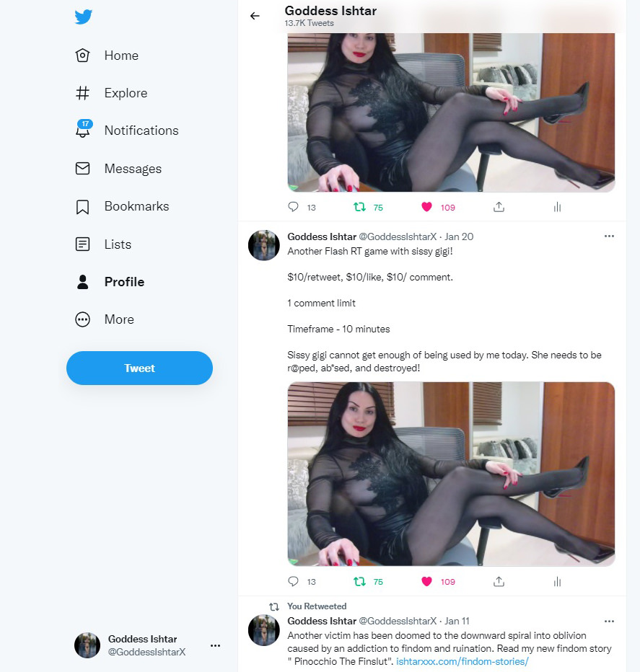This screenshot has height=672, width=640.
Task: Open share icon under Jan 20 tweet
Action: 499,581
